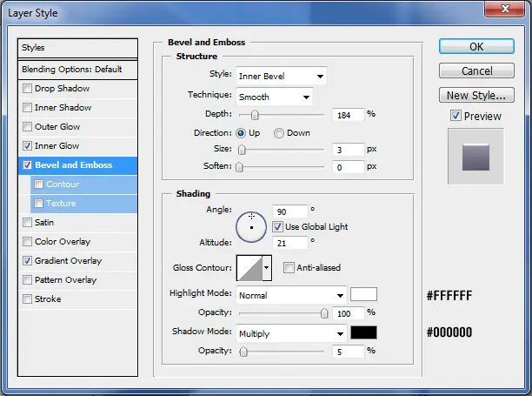Viewport: 532px width, 396px height.
Task: Click the Angle value field
Action: (x=290, y=211)
